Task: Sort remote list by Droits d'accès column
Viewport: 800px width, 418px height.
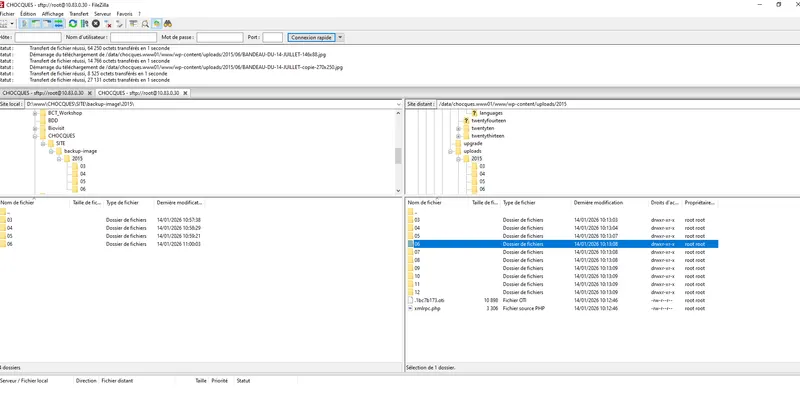Action: pyautogui.click(x=665, y=203)
